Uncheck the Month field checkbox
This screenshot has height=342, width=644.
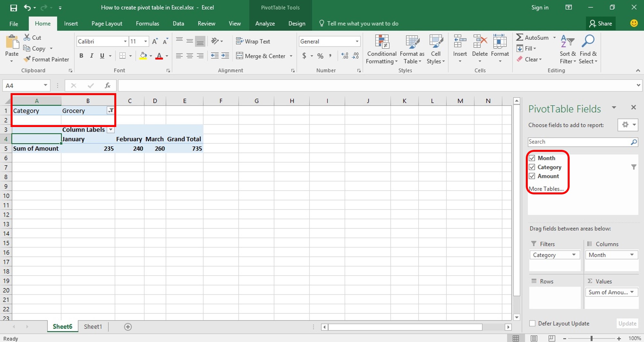(x=532, y=158)
